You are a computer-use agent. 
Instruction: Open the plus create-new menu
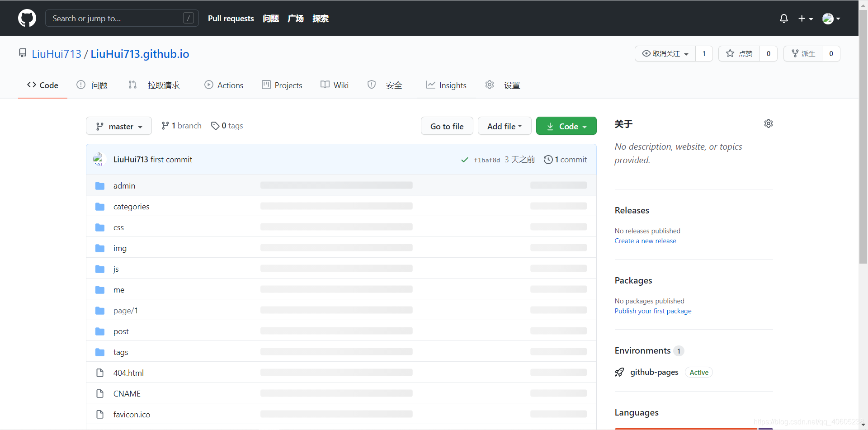(x=806, y=19)
